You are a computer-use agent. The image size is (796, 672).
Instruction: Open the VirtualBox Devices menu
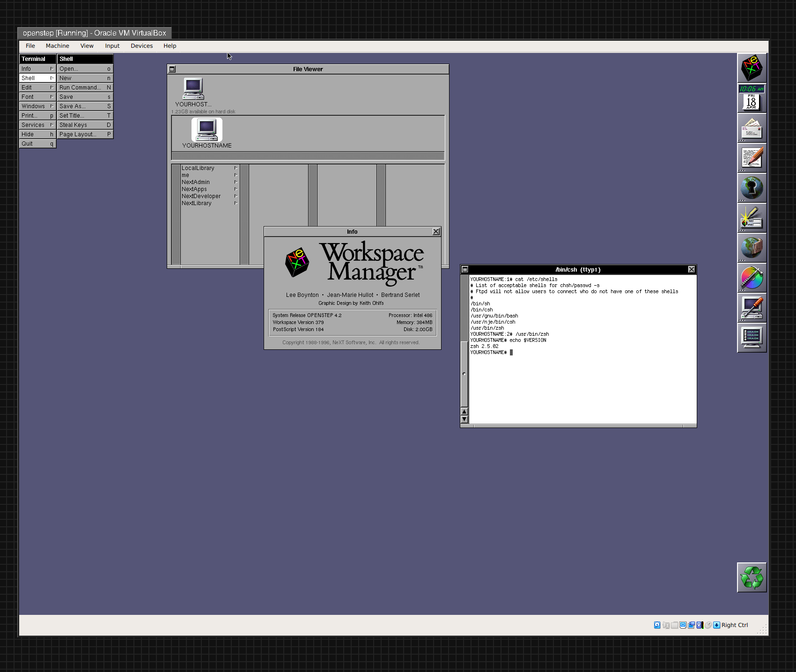[x=142, y=46]
